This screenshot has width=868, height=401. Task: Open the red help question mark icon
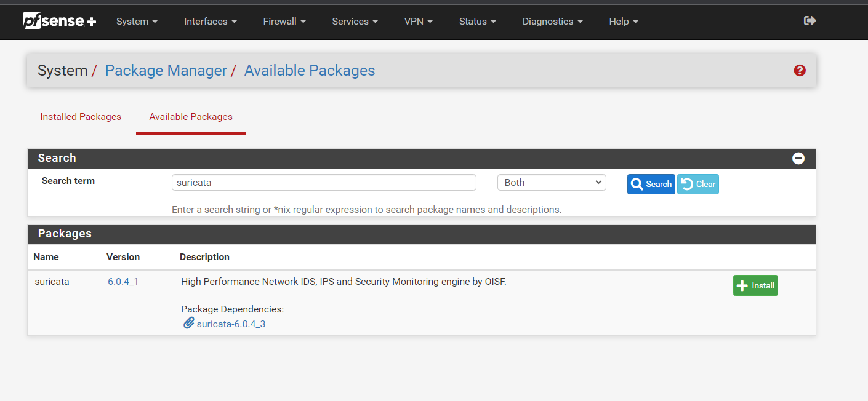[x=800, y=70]
